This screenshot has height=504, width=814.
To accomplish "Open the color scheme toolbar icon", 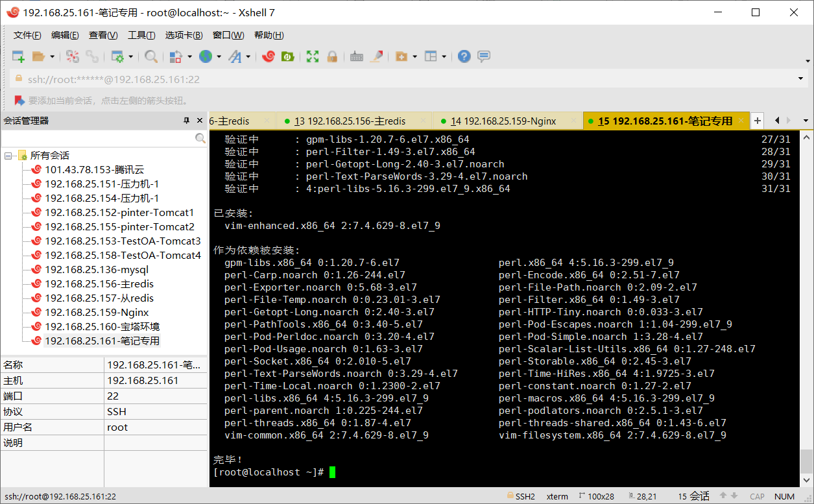I will (176, 56).
